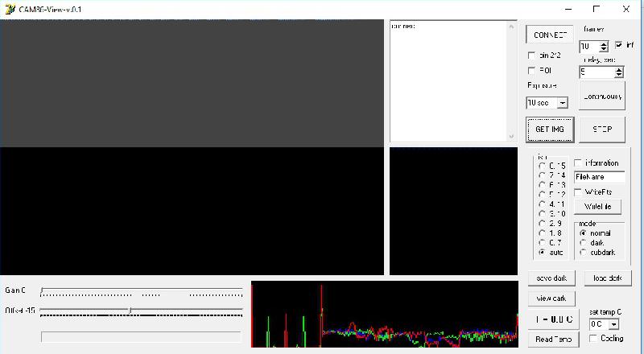Click the log scrollbar down arrow
The height and width of the screenshot is (354, 644).
(x=511, y=136)
